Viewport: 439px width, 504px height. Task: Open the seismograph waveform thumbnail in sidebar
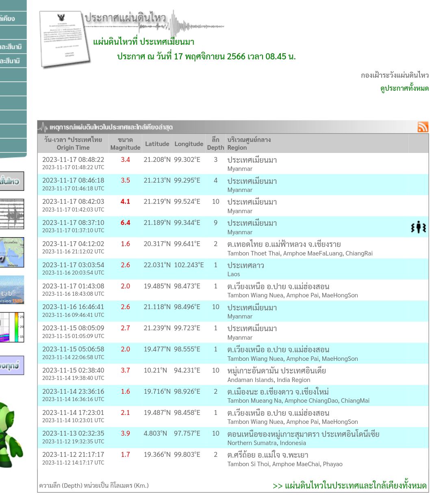point(12,214)
